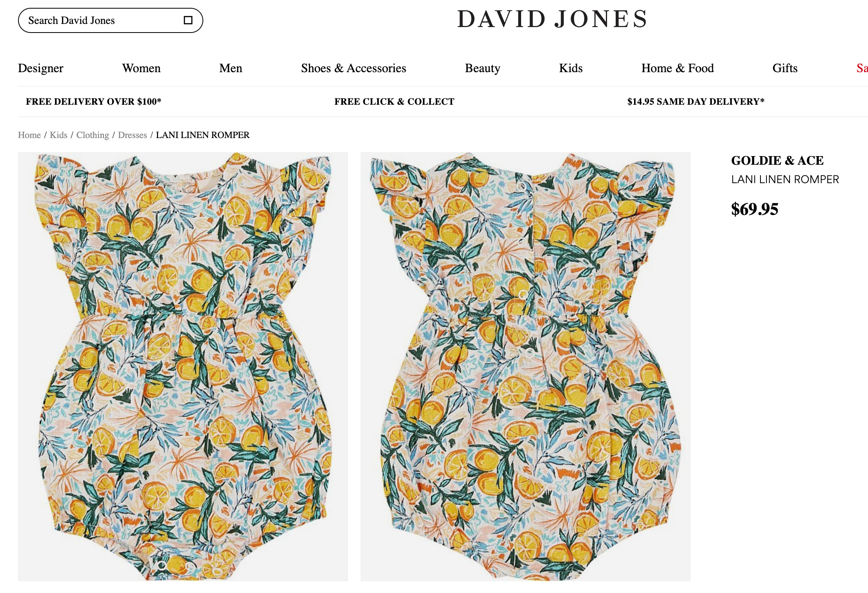Viewport: 868px width, 593px height.
Task: Open the red Sale menu item
Action: pyautogui.click(x=862, y=68)
